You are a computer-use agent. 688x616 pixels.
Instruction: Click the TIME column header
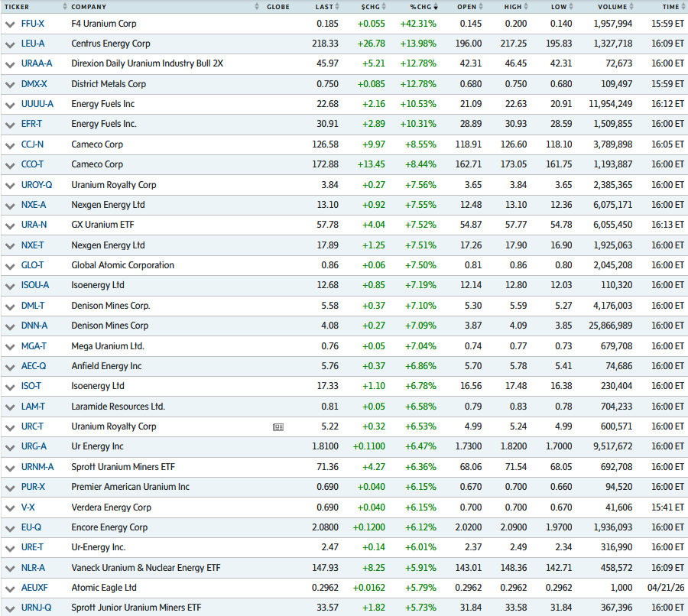click(670, 7)
